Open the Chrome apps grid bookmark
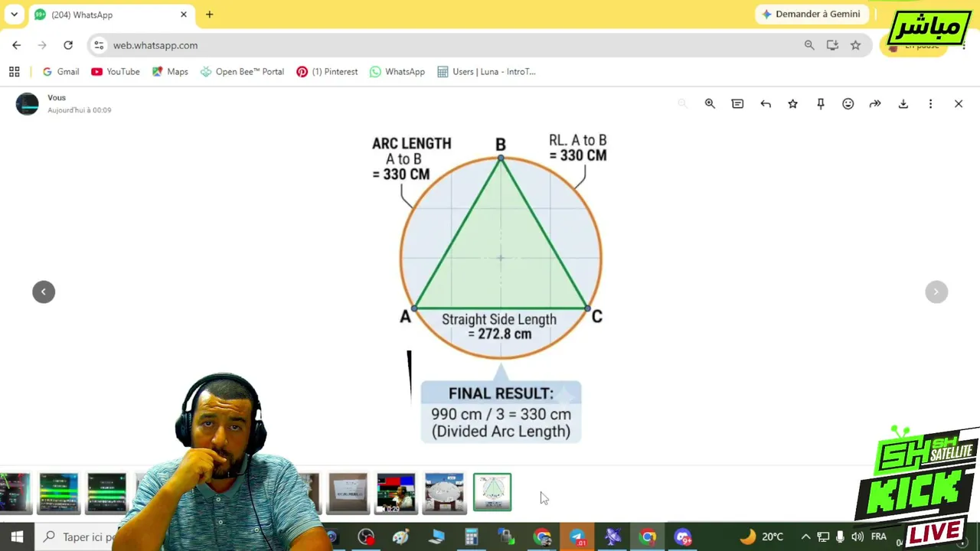Image resolution: width=980 pixels, height=551 pixels. coord(14,72)
